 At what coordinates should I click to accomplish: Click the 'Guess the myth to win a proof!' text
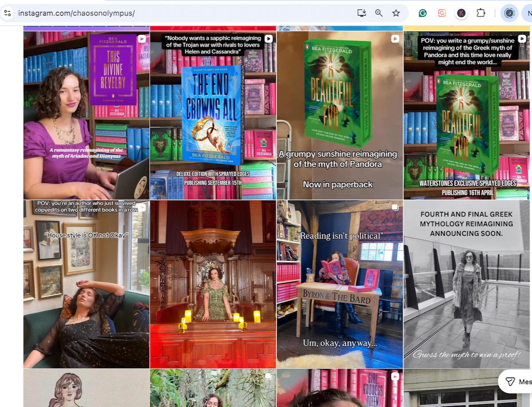point(466,354)
